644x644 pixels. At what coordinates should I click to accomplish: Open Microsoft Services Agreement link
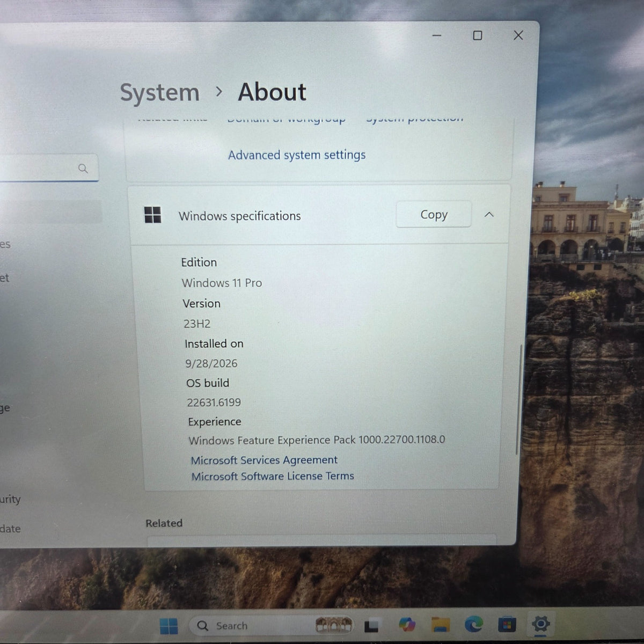coord(264,460)
